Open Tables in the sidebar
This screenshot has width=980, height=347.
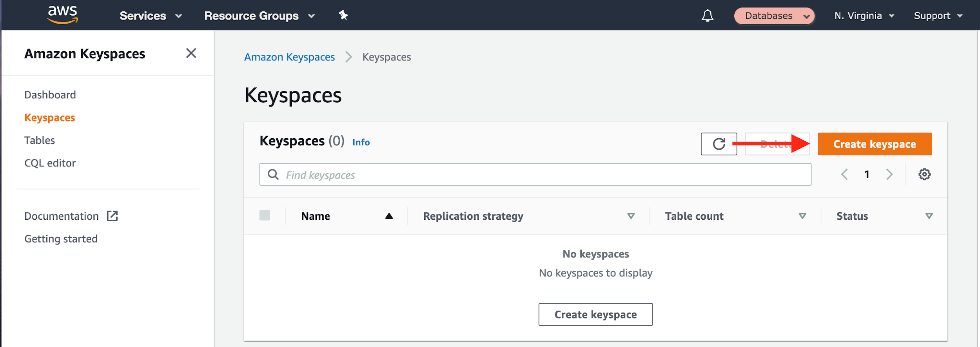(40, 140)
